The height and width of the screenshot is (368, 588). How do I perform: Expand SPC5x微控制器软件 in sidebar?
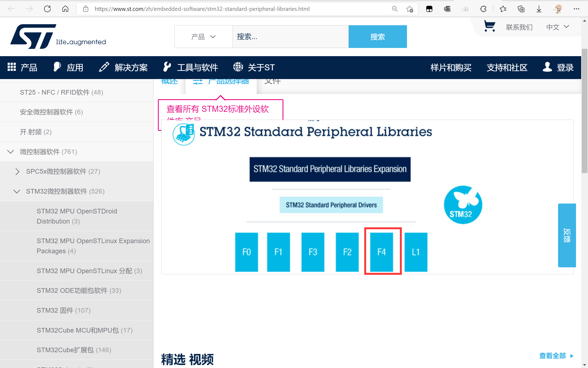[17, 171]
